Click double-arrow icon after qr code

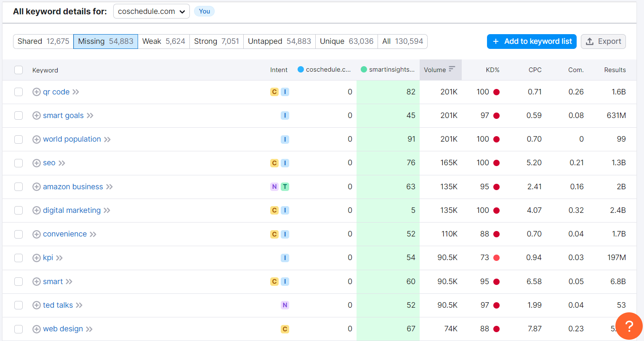(76, 92)
